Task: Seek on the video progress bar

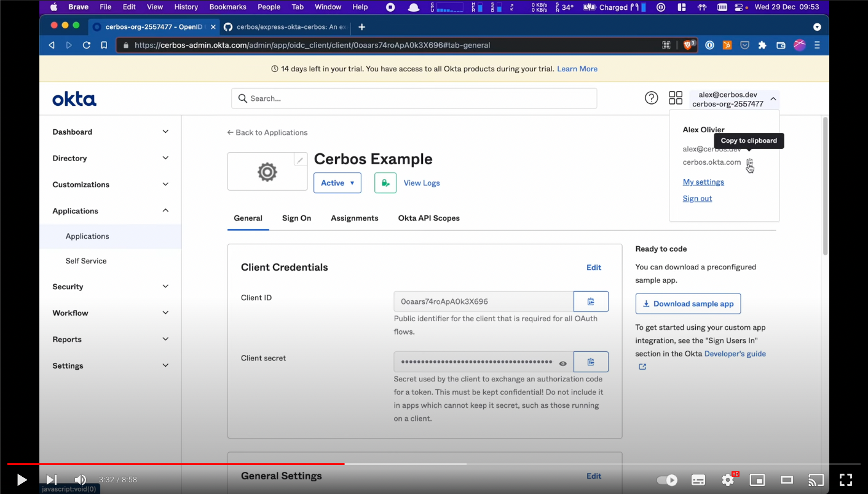Action: pyautogui.click(x=433, y=464)
